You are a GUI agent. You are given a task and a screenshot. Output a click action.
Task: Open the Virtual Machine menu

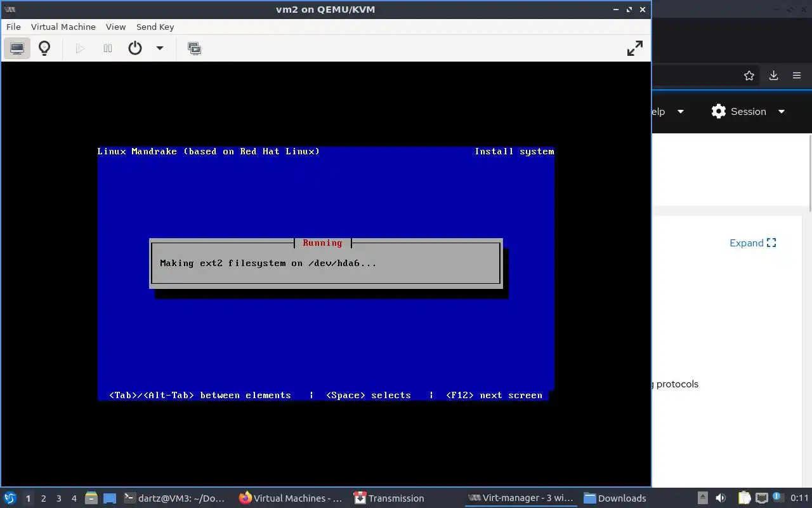(x=63, y=27)
